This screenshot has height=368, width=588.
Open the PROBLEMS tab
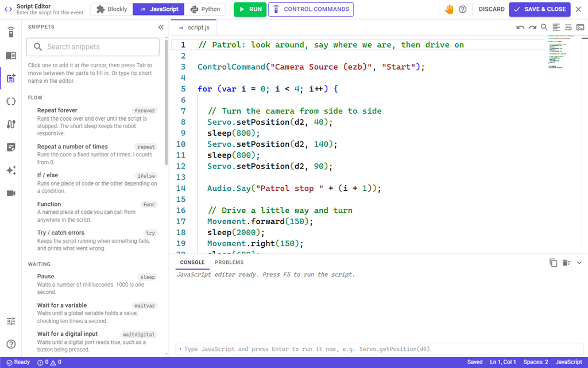[229, 262]
